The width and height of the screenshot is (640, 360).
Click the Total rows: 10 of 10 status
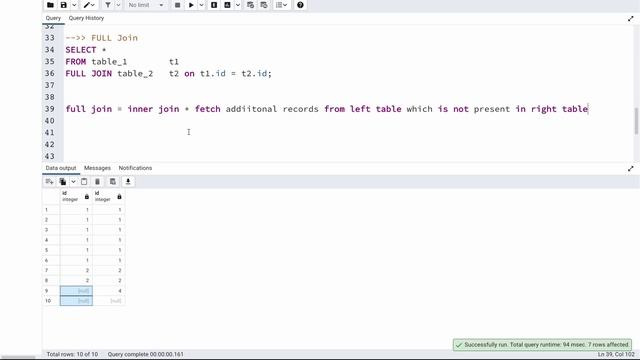[x=72, y=354]
